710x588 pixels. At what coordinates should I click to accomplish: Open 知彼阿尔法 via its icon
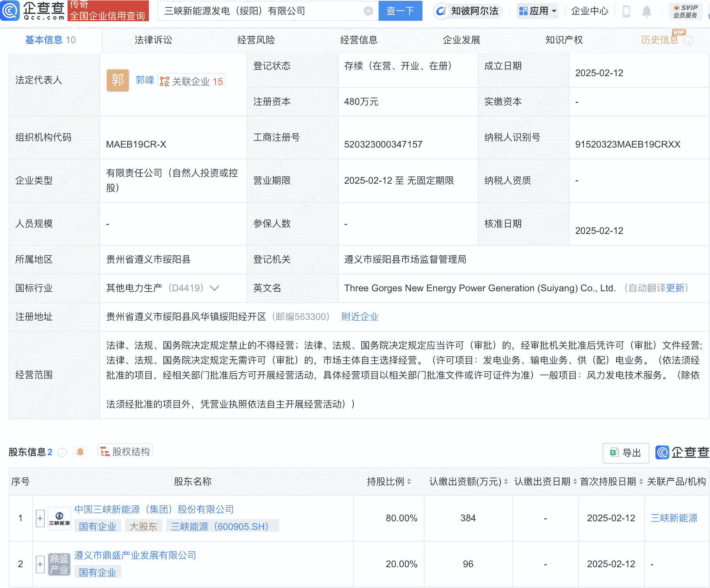[x=441, y=11]
